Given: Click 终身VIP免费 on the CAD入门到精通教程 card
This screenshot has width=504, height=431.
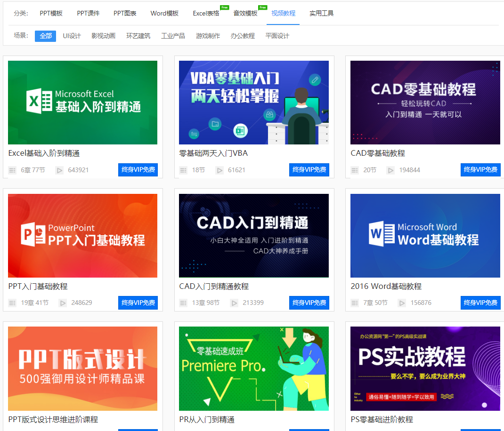Looking at the screenshot, I should (309, 303).
